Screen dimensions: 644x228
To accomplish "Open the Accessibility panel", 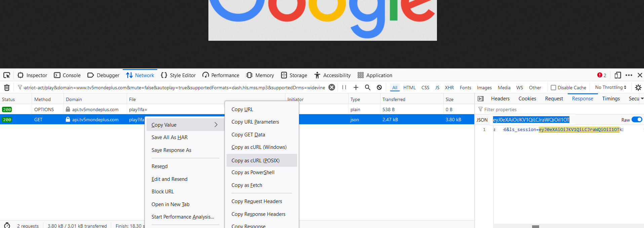I will (332, 75).
